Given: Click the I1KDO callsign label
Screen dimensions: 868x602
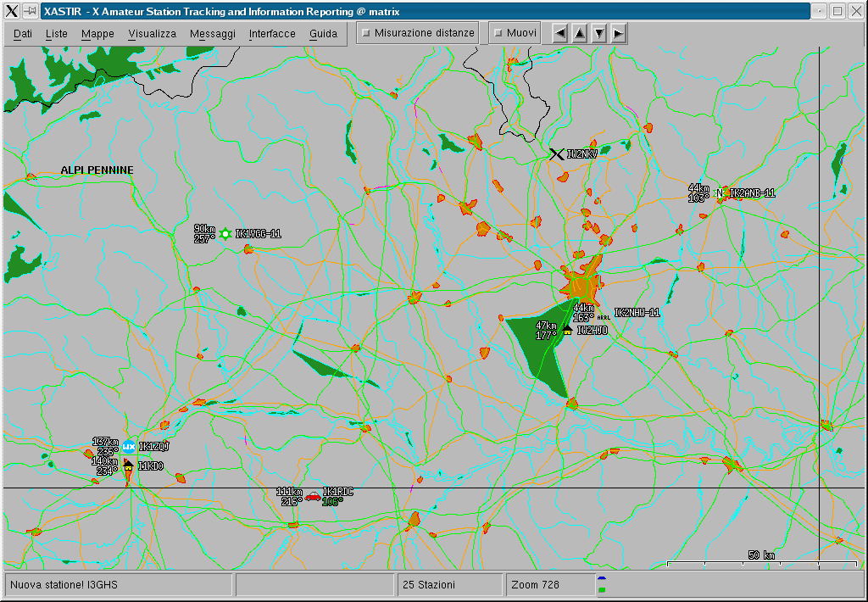Looking at the screenshot, I should point(151,466).
